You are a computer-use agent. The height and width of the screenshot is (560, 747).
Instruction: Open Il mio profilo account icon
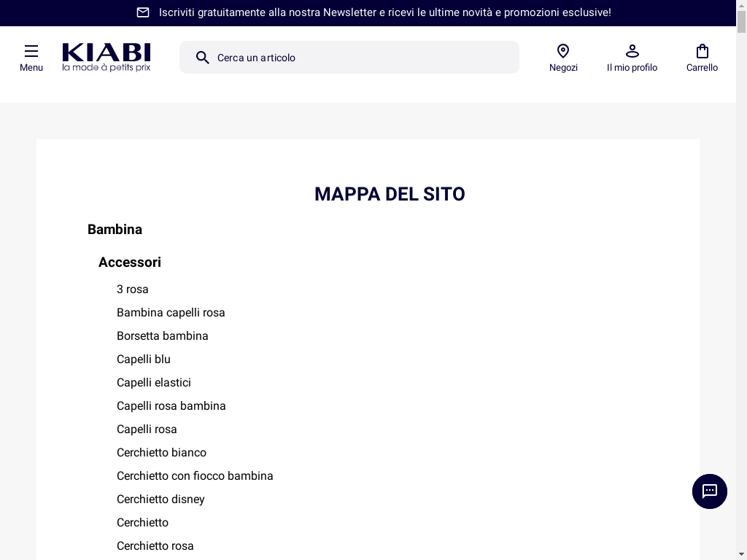point(632,52)
